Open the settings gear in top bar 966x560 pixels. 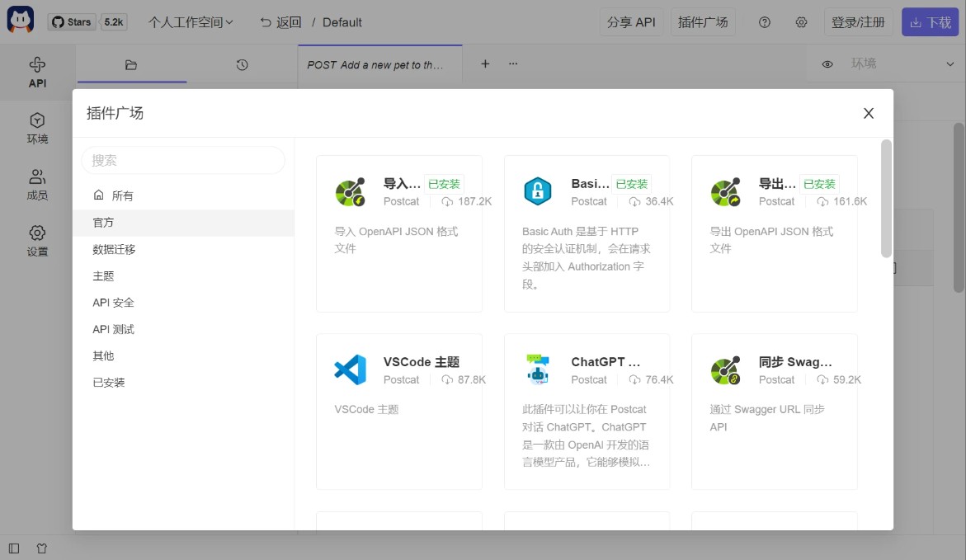(801, 22)
